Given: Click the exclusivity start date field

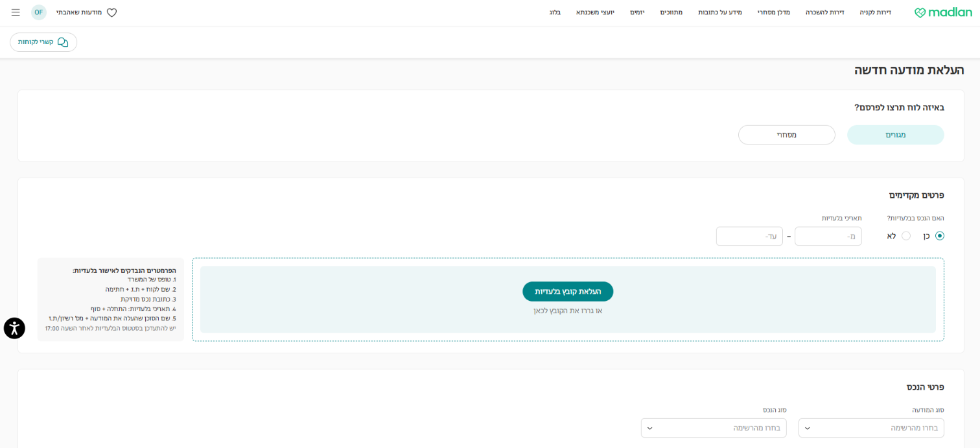Looking at the screenshot, I should coord(828,236).
